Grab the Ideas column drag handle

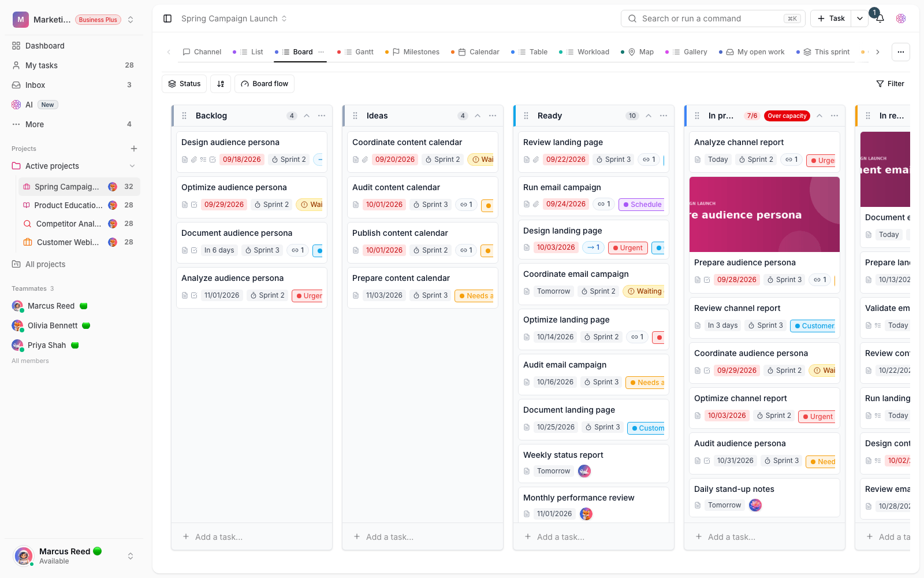(x=355, y=116)
